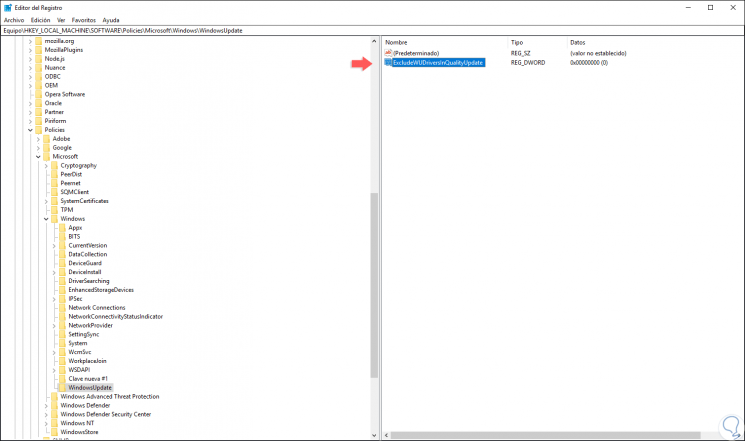This screenshot has width=745, height=441.
Task: Open the Archivo menu
Action: (x=14, y=20)
